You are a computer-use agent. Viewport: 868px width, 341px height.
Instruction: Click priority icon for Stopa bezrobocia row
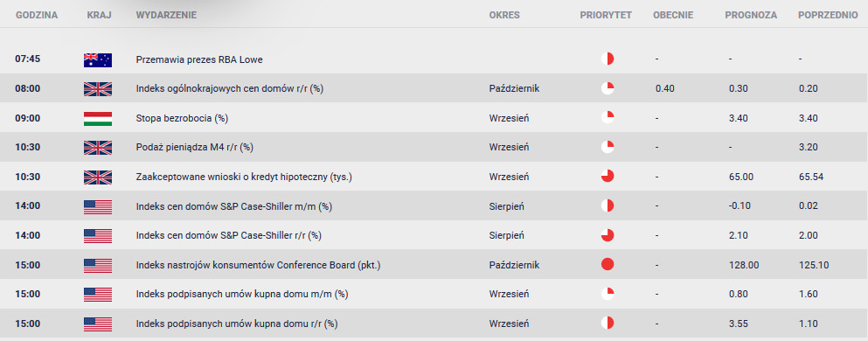608,118
